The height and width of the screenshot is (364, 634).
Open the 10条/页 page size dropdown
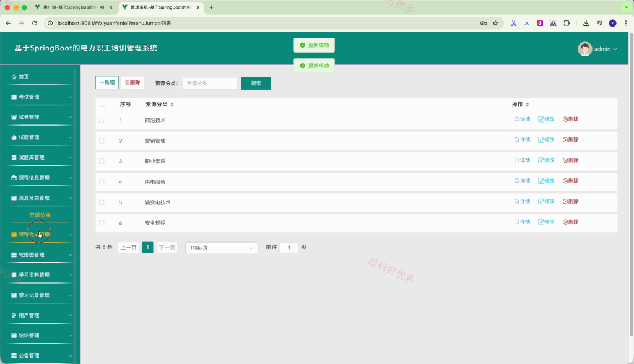(x=222, y=248)
